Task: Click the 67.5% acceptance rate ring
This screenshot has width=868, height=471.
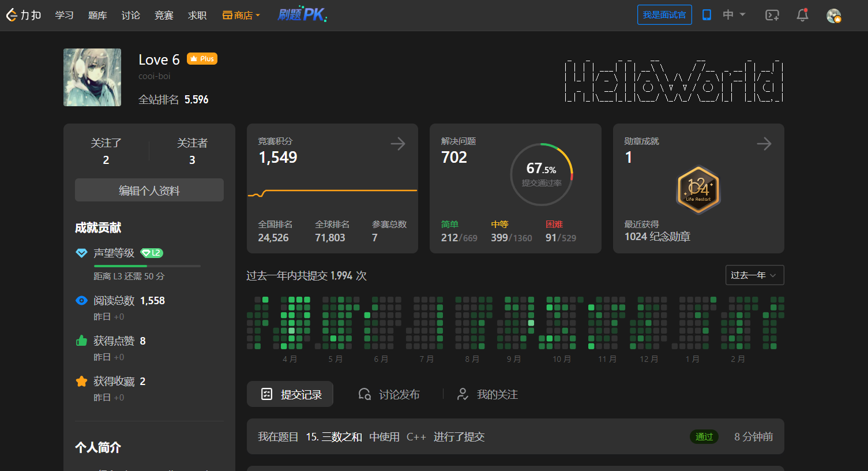Action: [x=542, y=174]
